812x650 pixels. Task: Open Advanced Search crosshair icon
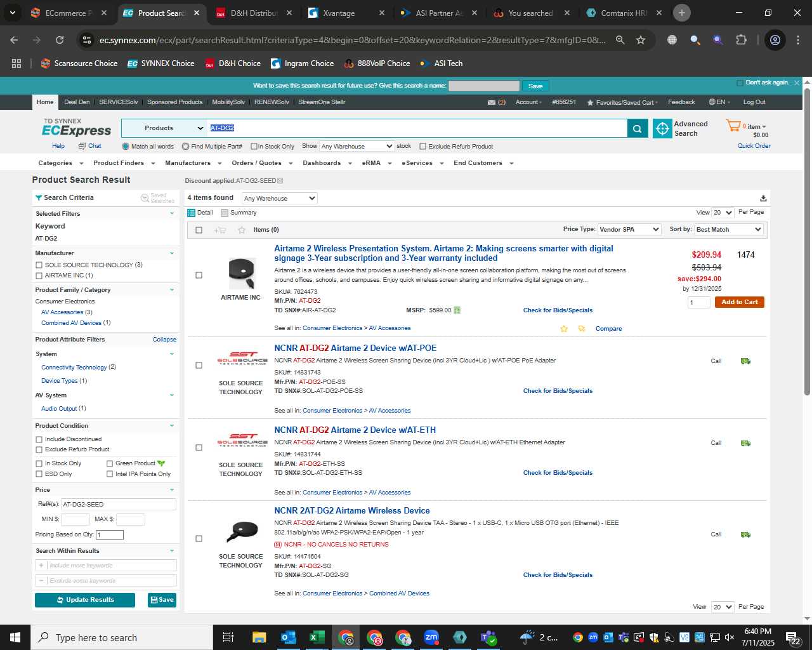coord(662,128)
